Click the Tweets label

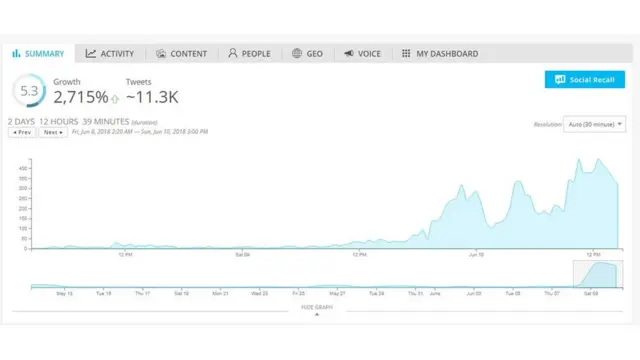pyautogui.click(x=138, y=82)
